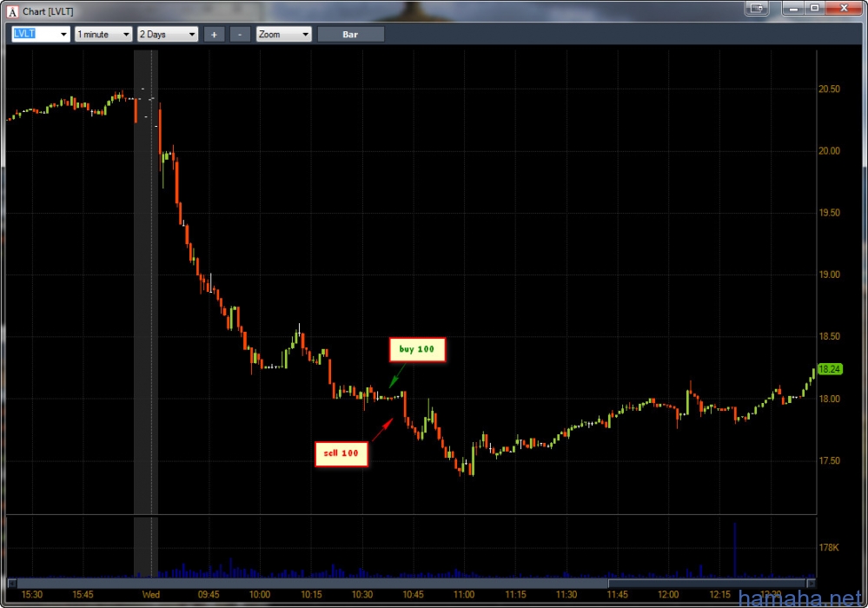Click the 12:15 time axis label
The height and width of the screenshot is (608, 868).
pos(719,595)
